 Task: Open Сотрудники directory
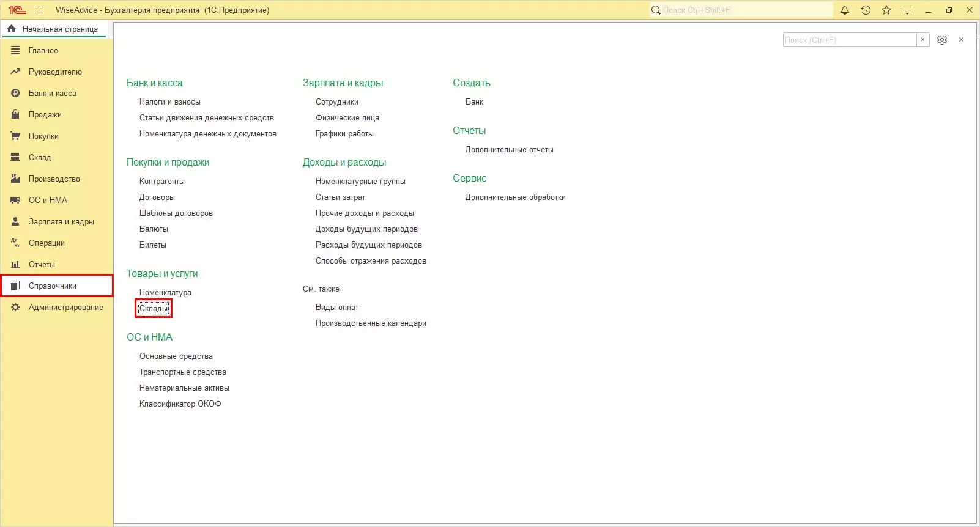337,101
